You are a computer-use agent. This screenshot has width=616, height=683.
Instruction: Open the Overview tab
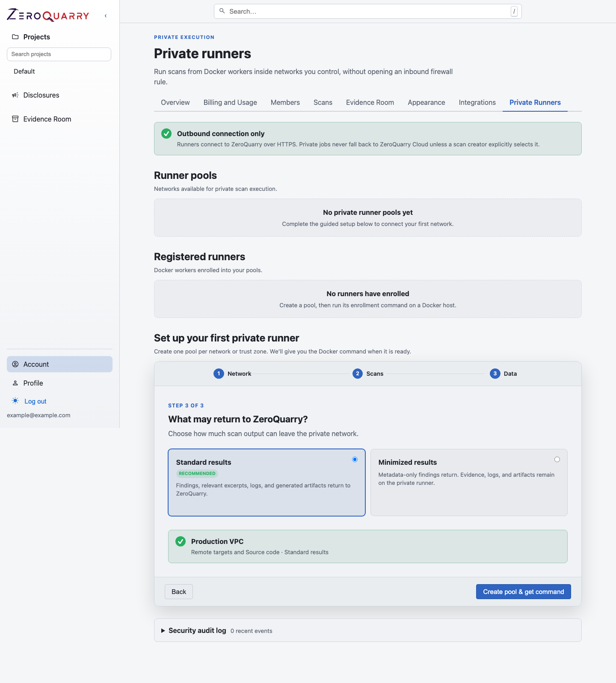(x=175, y=103)
